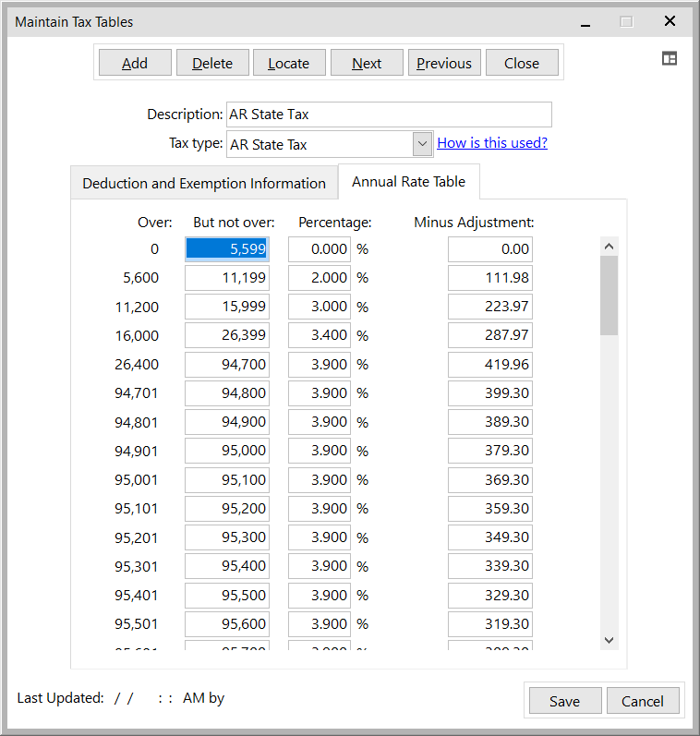
Task: Open the Tax type dropdown arrow
Action: tap(422, 144)
